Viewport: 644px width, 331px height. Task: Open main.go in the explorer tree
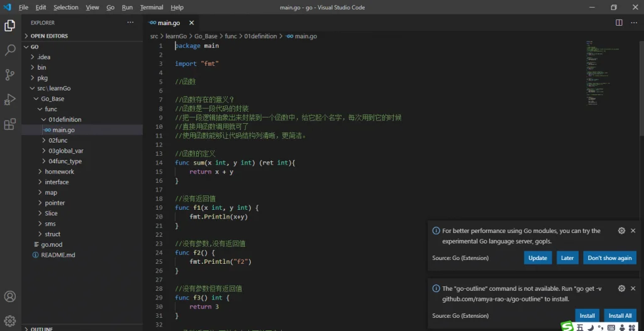[82, 130]
